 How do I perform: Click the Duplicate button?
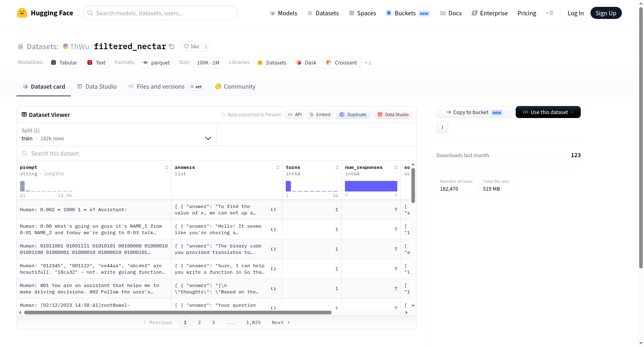point(353,114)
